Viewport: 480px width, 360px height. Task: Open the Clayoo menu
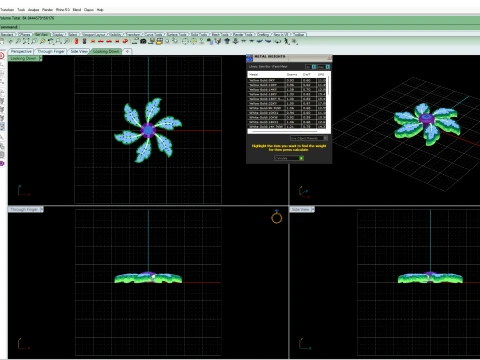(89, 10)
